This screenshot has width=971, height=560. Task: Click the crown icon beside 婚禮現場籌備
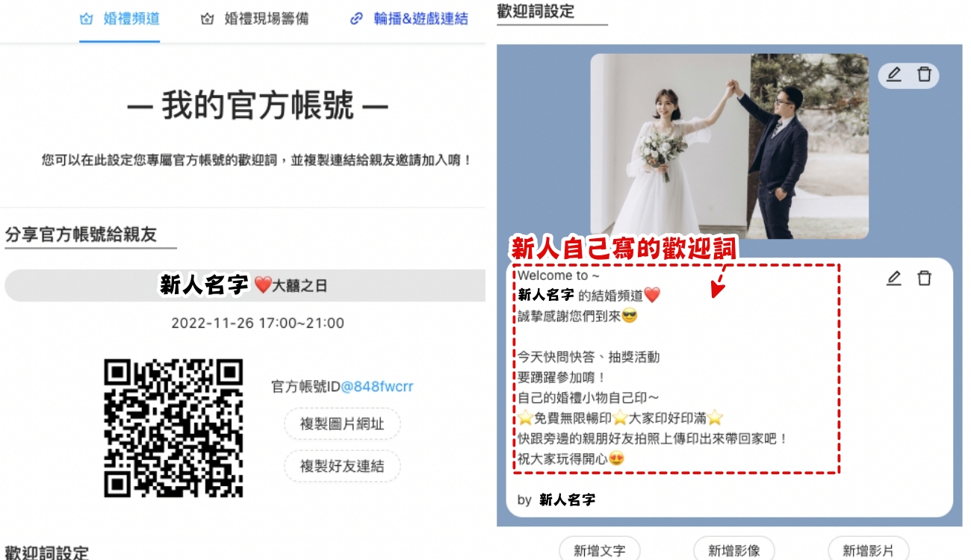pos(207,19)
